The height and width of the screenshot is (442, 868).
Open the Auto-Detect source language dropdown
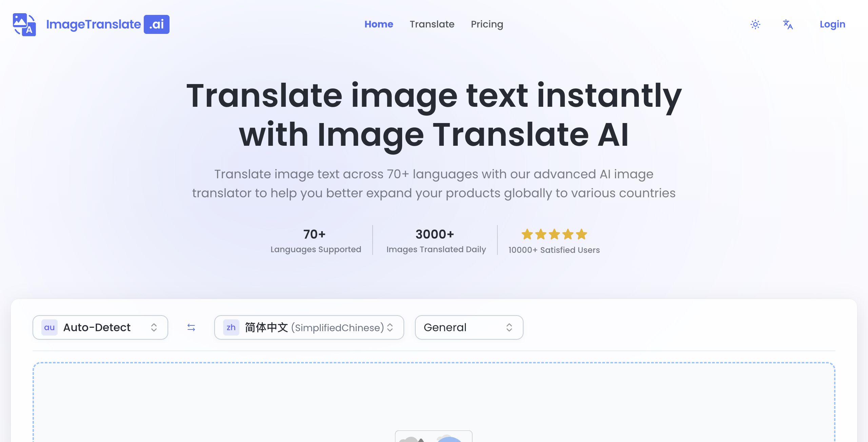coord(100,327)
